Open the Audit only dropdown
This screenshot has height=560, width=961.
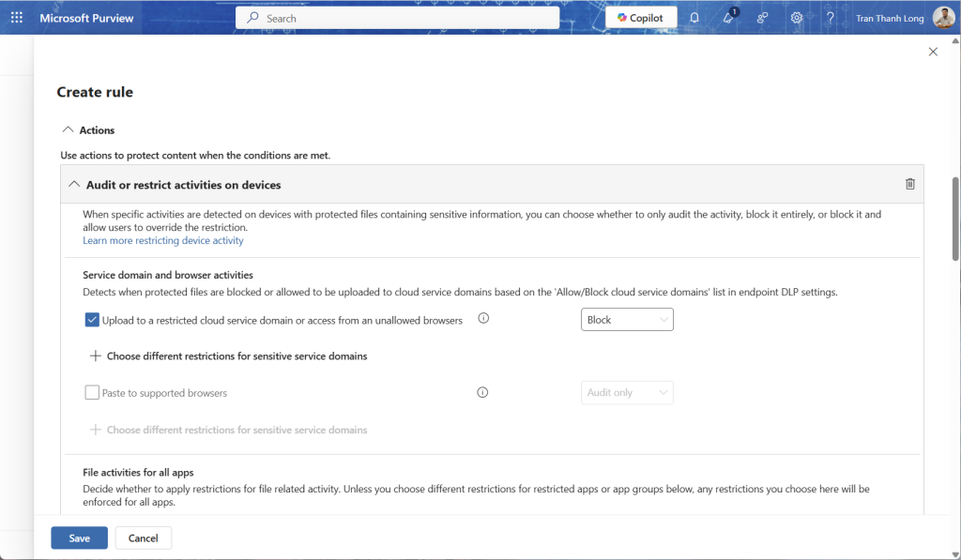tap(627, 393)
